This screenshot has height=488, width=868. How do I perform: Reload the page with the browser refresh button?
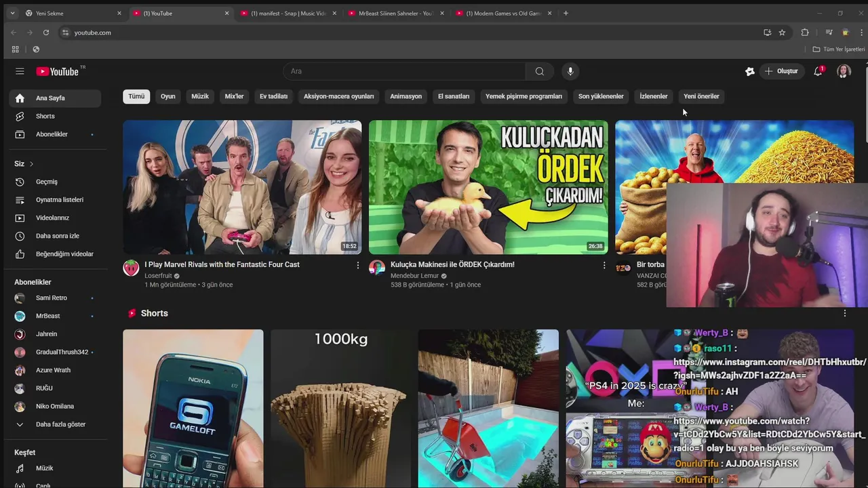[x=46, y=33]
